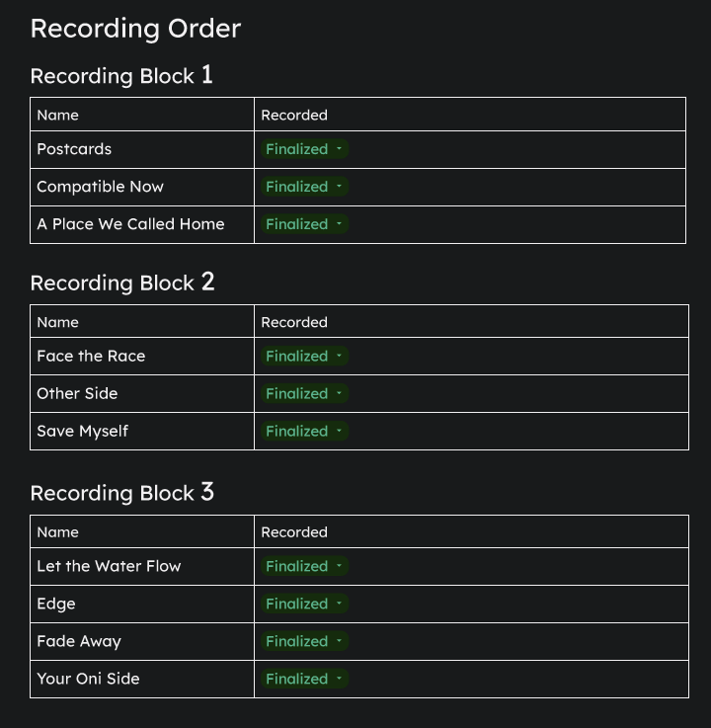
Task: Open the Save Myself Finalized dropdown
Action: pos(304,432)
